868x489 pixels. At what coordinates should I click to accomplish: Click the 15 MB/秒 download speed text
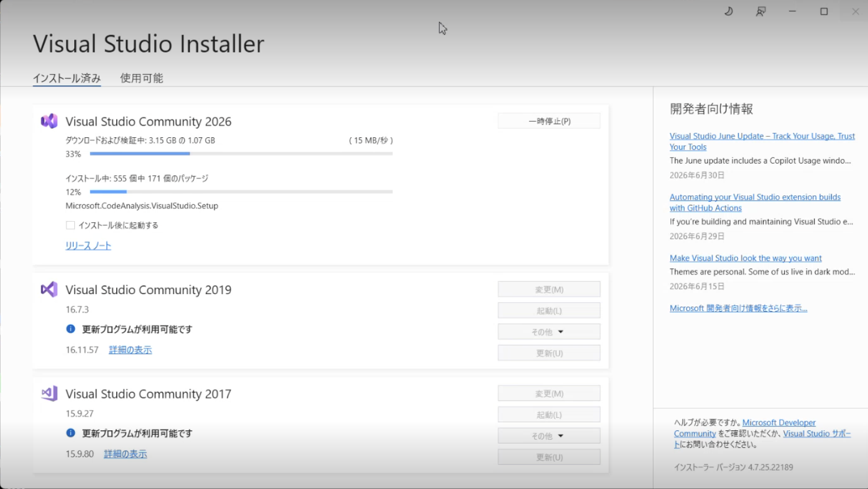[371, 140]
